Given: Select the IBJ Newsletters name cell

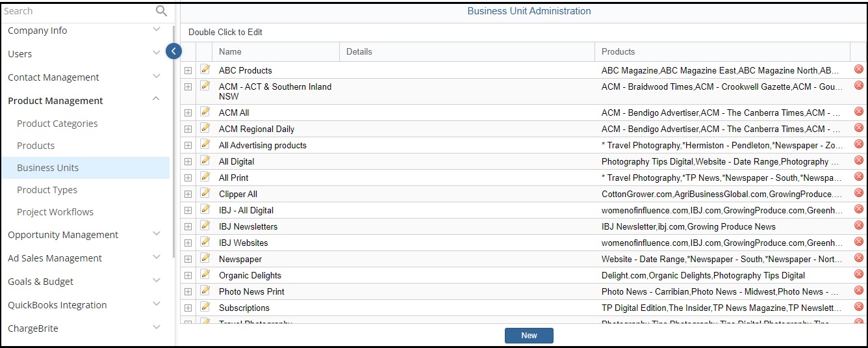Looking at the screenshot, I should [x=275, y=226].
